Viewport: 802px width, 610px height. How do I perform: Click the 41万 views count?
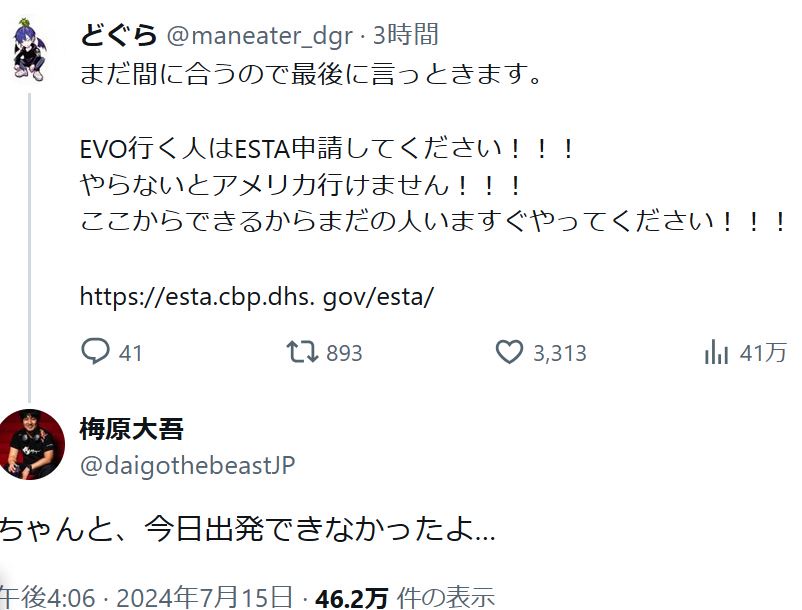763,353
